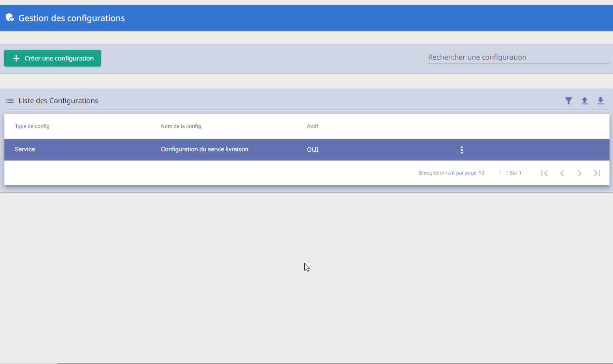This screenshot has height=364, width=613.
Task: Open the three-dot menu for Service row
Action: tap(462, 150)
